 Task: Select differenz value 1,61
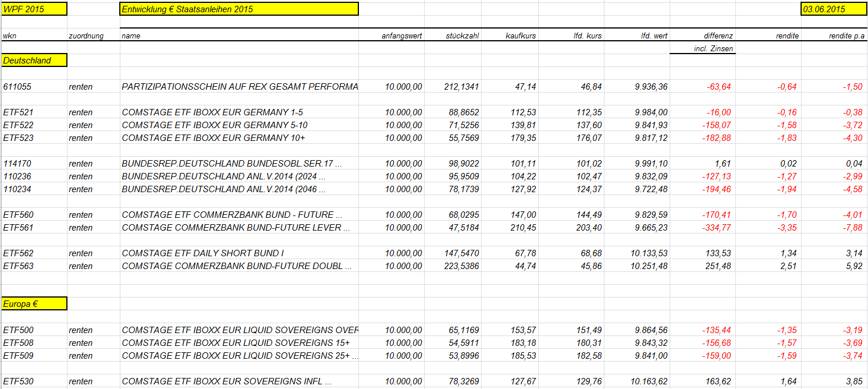click(x=703, y=164)
